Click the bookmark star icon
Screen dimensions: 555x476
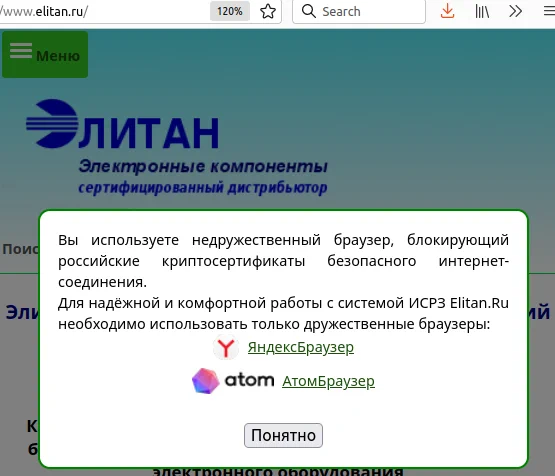click(268, 11)
